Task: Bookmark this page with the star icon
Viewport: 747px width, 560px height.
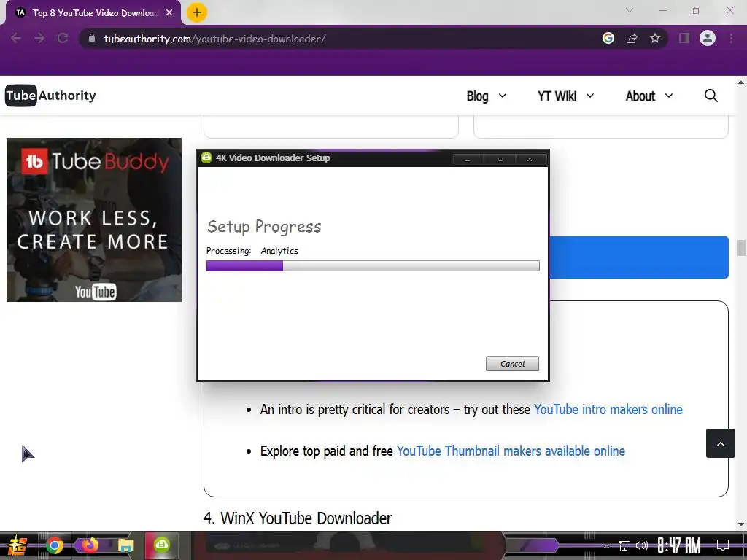Action: coord(655,38)
